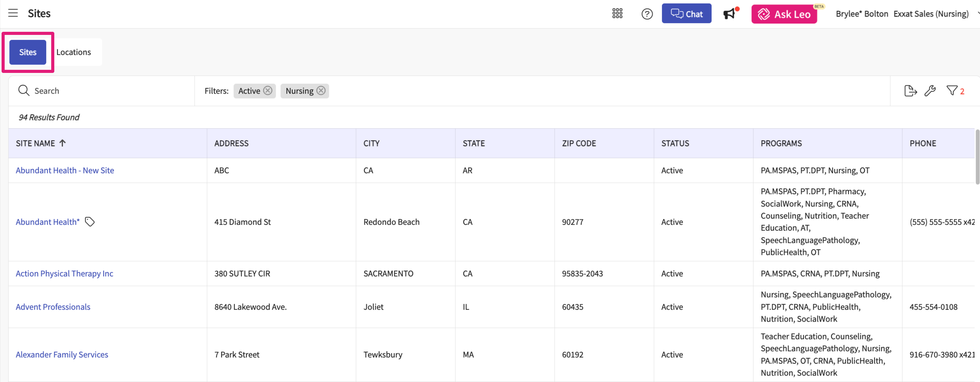Open Advent Professionals site link
Screen dimensions: 980x382
tap(53, 307)
